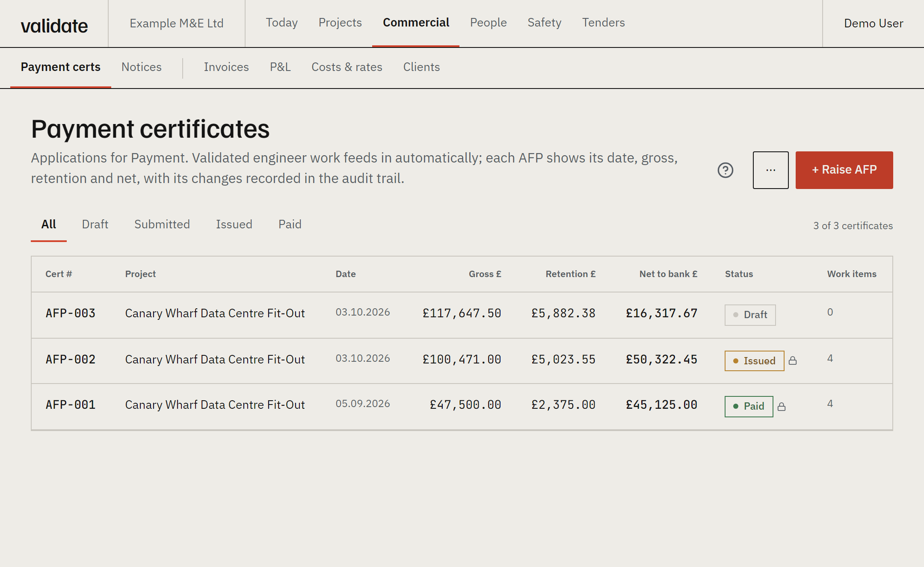Click date 05.09.2026 in AFP-001 row

363,404
